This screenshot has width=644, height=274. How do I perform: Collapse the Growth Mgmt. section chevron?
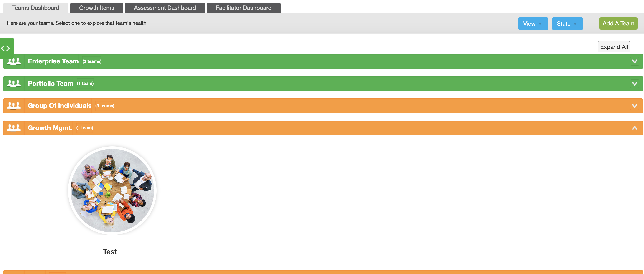[x=634, y=128]
